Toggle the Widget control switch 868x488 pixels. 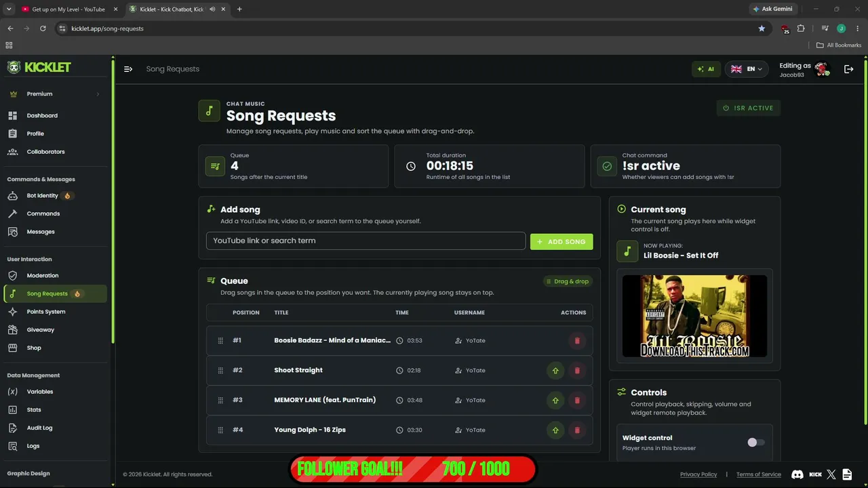click(x=755, y=443)
